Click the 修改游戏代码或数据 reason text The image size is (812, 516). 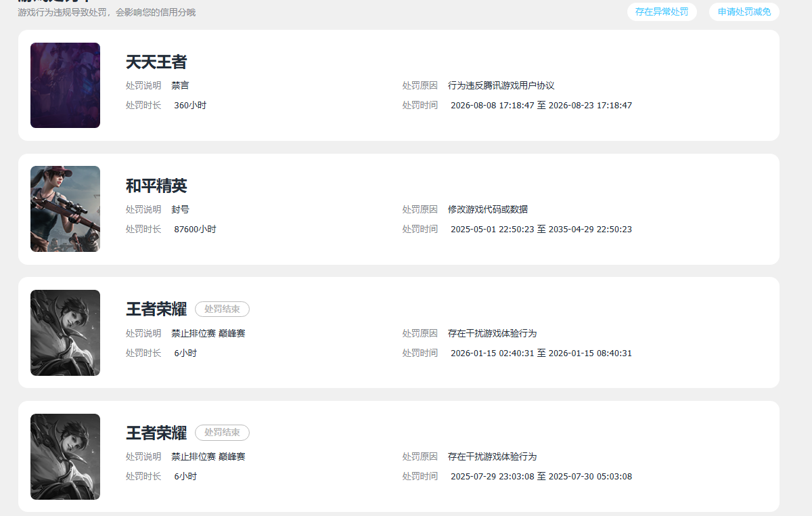tap(488, 210)
